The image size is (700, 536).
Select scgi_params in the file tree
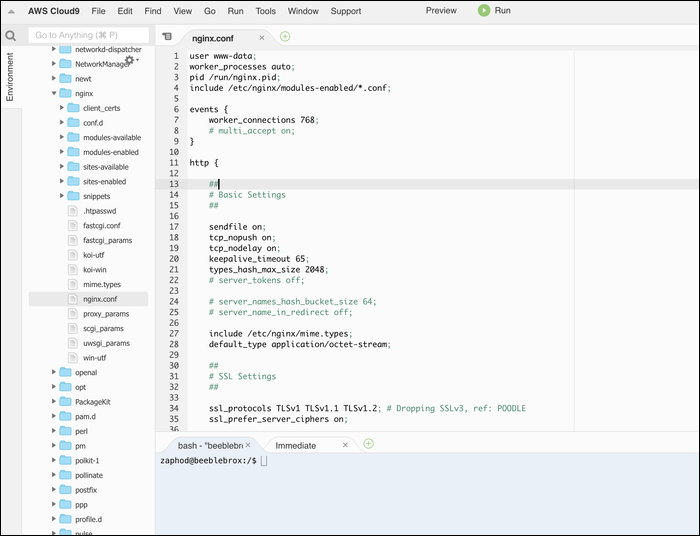point(103,328)
